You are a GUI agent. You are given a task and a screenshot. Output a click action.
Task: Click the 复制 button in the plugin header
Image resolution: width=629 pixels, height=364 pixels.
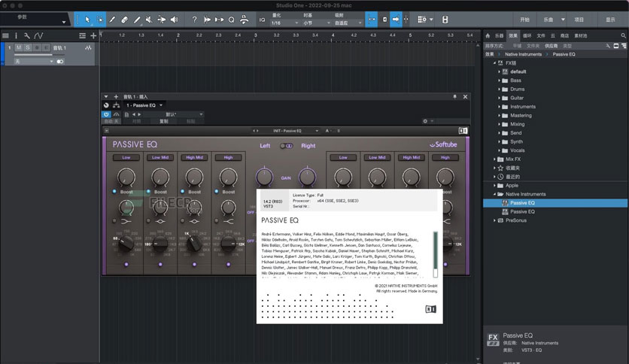click(x=164, y=121)
